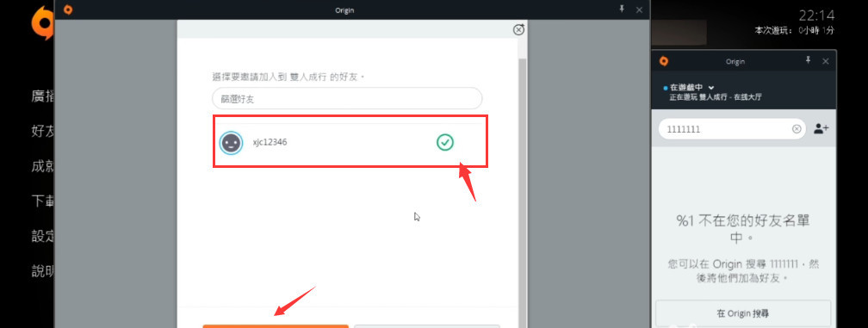Image resolution: width=868 pixels, height=328 pixels.
Task: Click the friend name xjc12346
Action: point(270,143)
